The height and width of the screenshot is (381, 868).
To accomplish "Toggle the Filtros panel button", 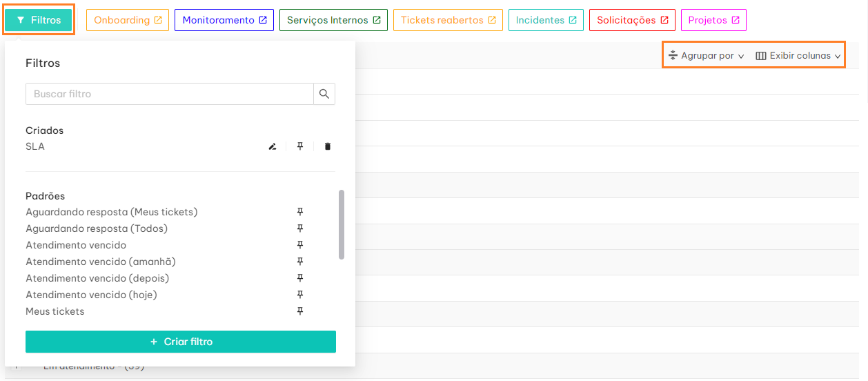I will pos(39,20).
